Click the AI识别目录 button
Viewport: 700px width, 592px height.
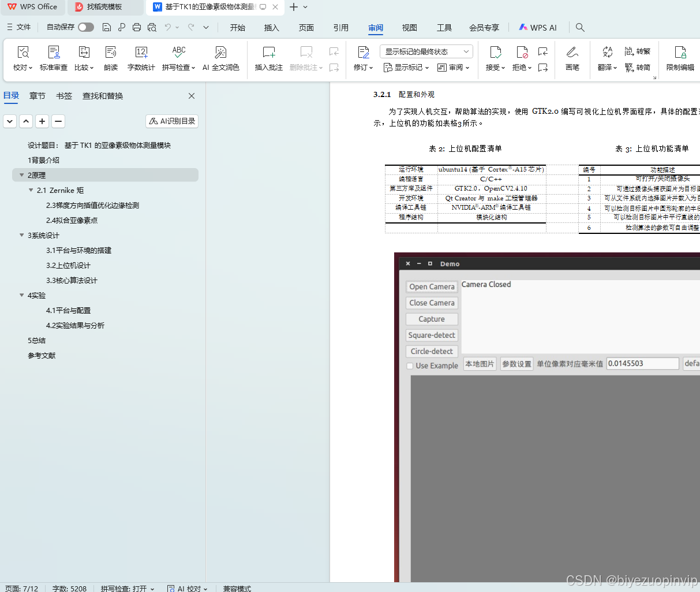click(x=171, y=121)
